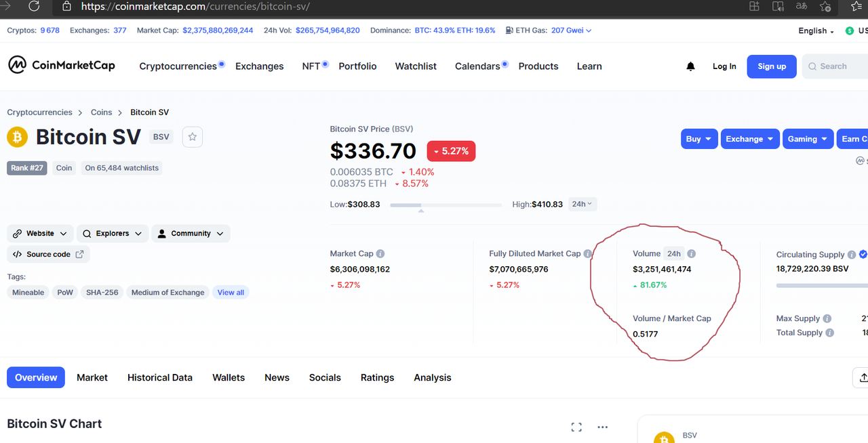The height and width of the screenshot is (443, 868).
Task: Click the Max Supply info icon
Action: 827,318
